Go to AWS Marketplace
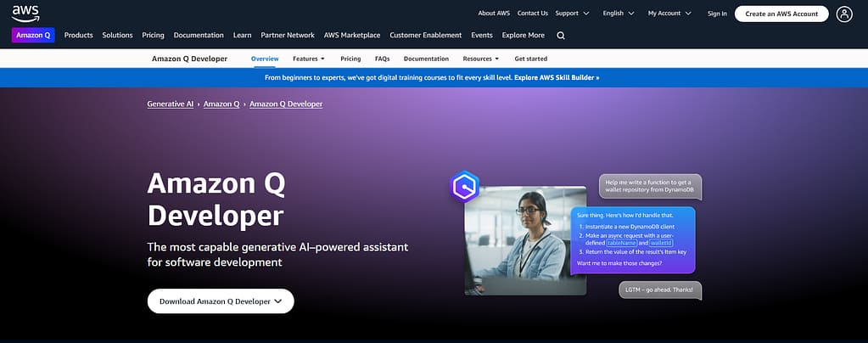Viewport: 868px width, 343px height. tap(352, 36)
